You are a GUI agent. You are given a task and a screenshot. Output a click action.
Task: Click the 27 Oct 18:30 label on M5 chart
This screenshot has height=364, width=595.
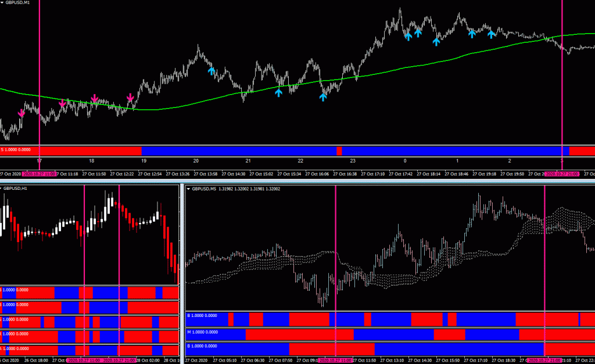click(x=504, y=360)
